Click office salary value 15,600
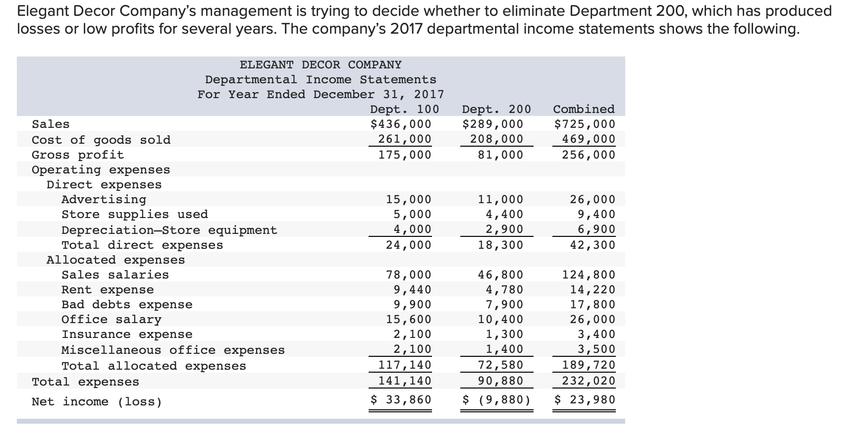The width and height of the screenshot is (868, 447). coord(409,319)
